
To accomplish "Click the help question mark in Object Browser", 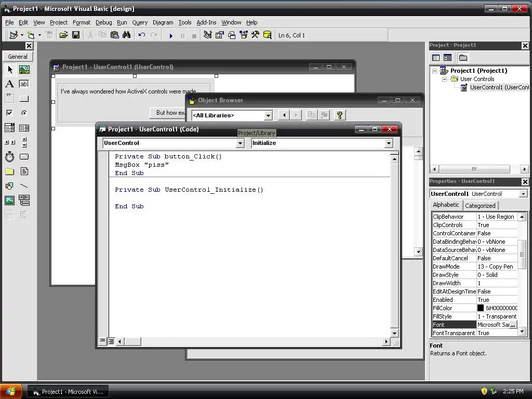I will [340, 115].
